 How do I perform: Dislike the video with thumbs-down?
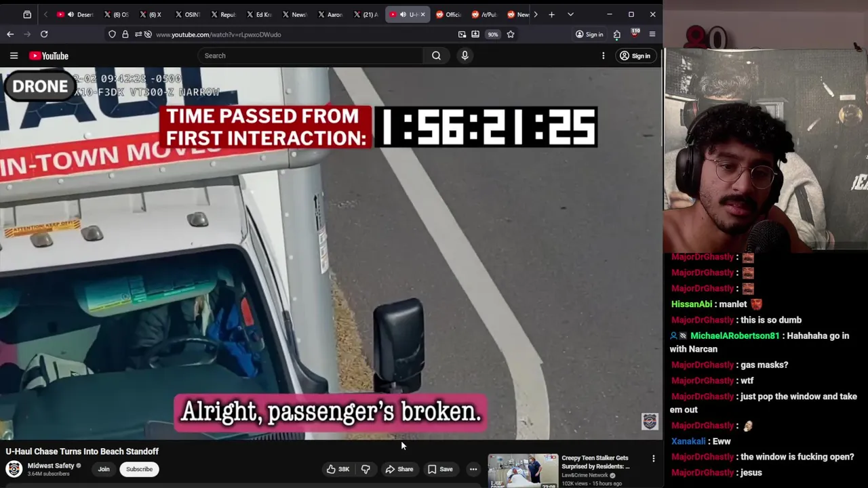click(366, 469)
